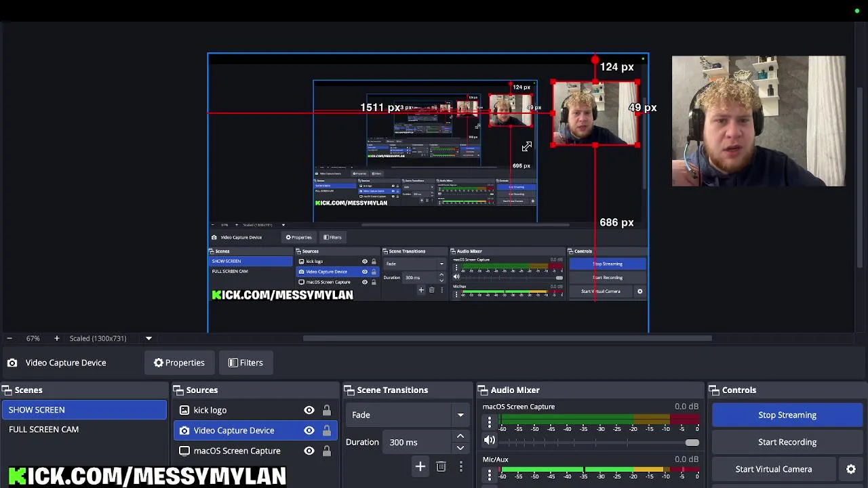The height and width of the screenshot is (488, 868).
Task: Open the Fade transition dropdown
Action: tap(408, 415)
